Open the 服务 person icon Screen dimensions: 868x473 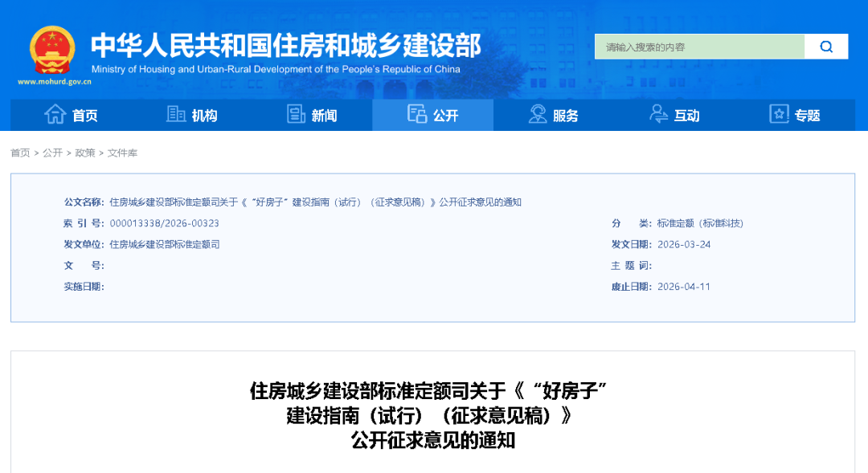click(x=538, y=115)
